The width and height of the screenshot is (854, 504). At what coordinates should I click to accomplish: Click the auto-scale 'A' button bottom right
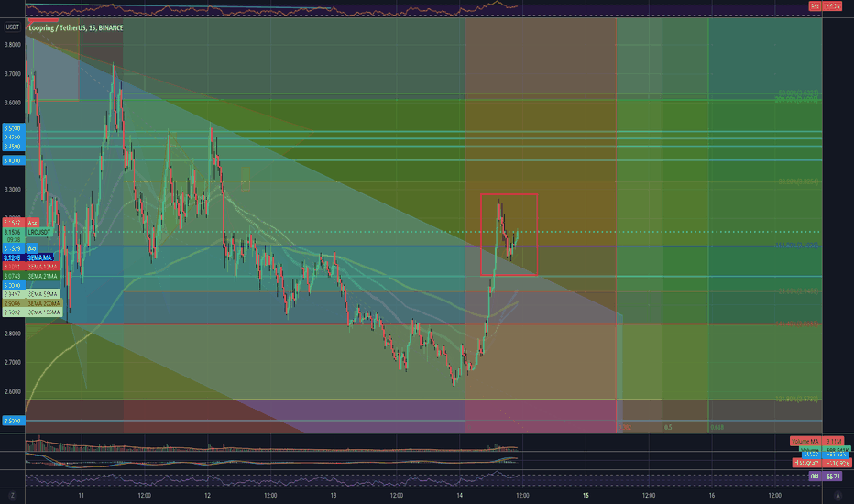(x=838, y=495)
